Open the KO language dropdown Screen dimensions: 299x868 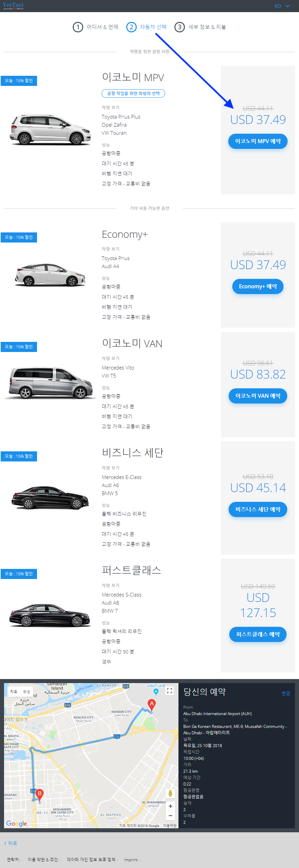[282, 6]
